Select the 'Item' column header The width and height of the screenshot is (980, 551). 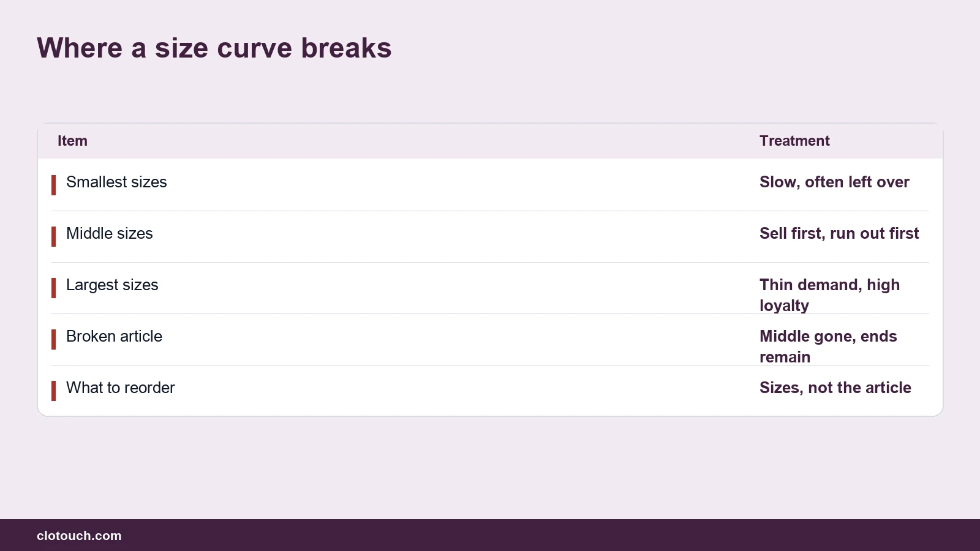(x=72, y=141)
